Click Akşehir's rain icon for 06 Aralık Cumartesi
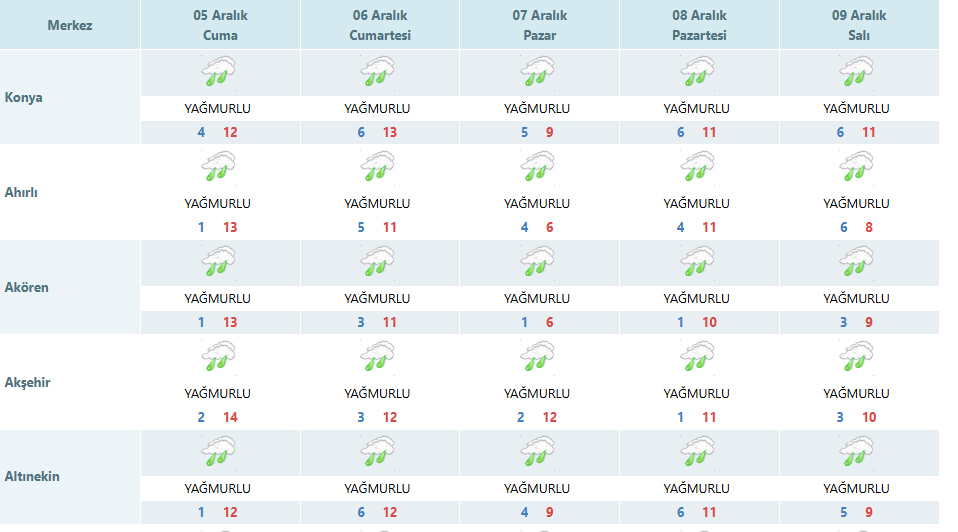 (x=377, y=357)
